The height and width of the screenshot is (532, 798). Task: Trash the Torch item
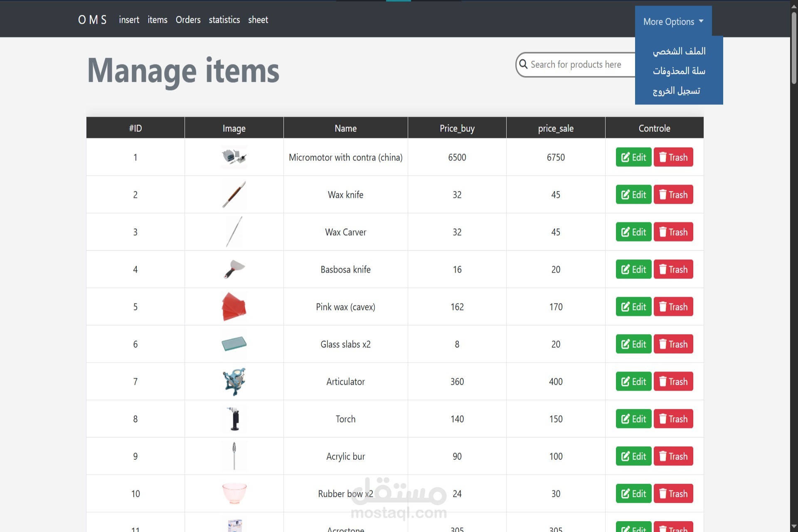coord(673,419)
